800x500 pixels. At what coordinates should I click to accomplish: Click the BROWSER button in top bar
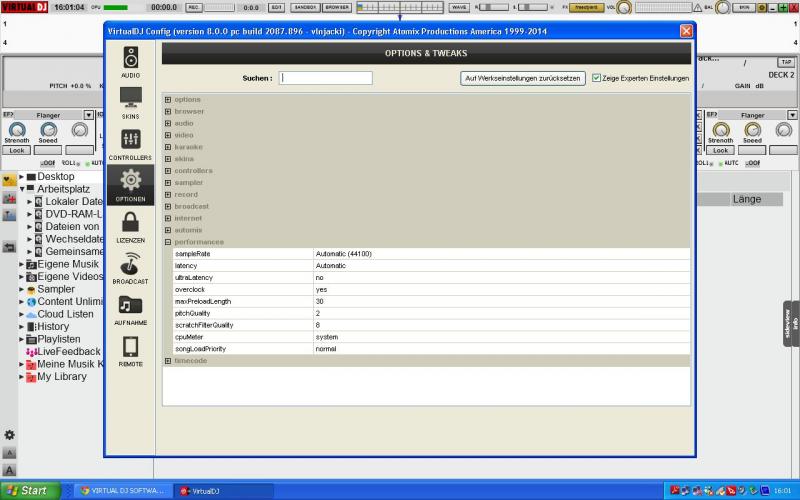tap(337, 8)
